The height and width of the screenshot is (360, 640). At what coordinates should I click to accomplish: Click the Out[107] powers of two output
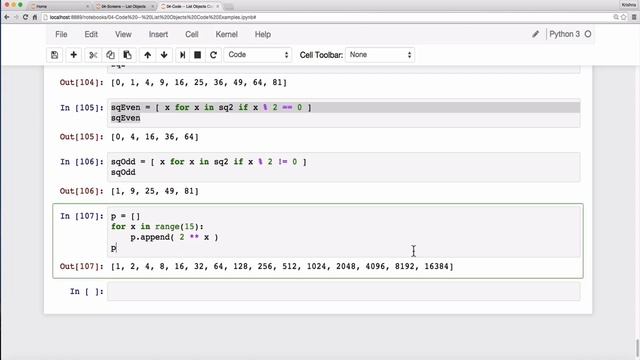pyautogui.click(x=282, y=267)
